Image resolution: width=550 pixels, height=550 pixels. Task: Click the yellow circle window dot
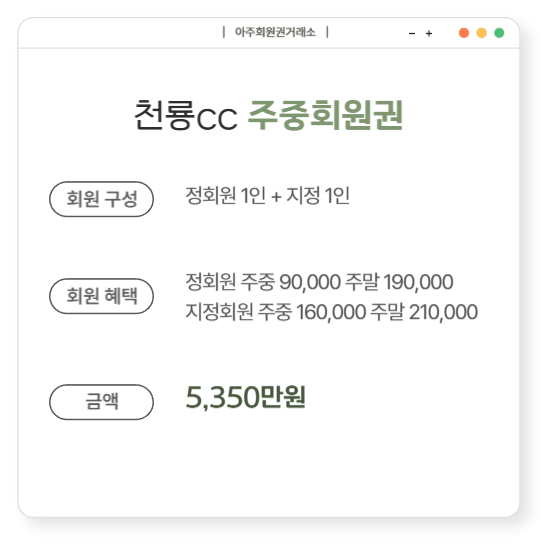point(481,33)
